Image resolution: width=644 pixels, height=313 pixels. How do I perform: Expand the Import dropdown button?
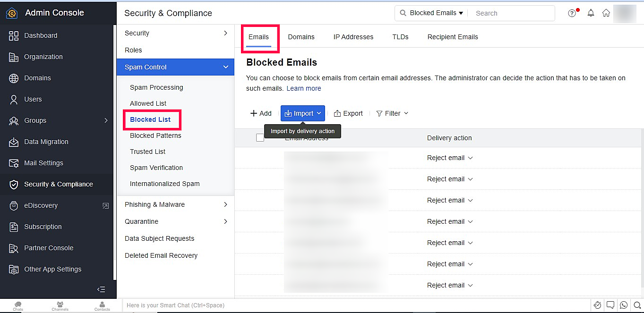tap(303, 113)
